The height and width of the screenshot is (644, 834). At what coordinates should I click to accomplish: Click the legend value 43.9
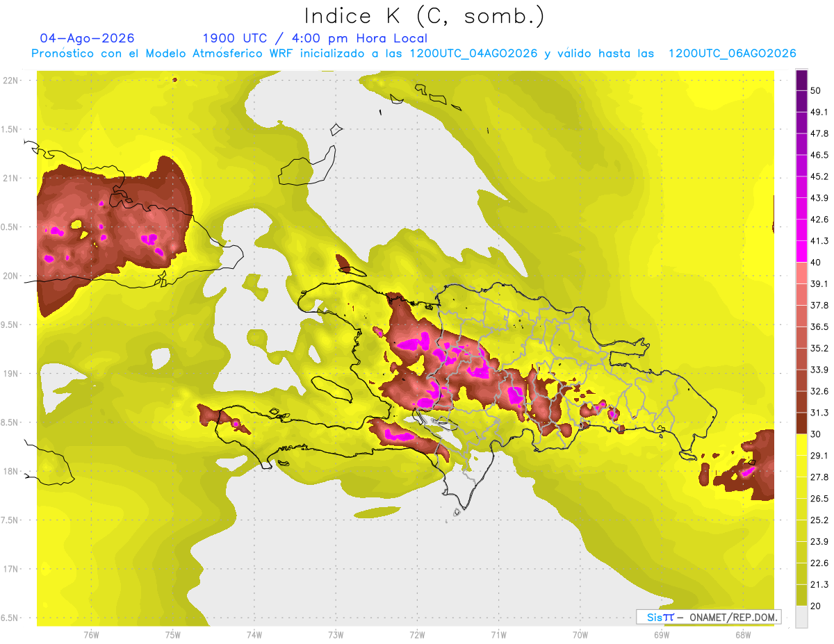820,198
